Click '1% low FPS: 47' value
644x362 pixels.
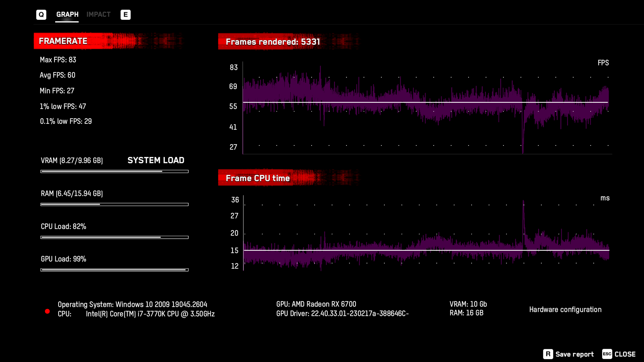(63, 106)
